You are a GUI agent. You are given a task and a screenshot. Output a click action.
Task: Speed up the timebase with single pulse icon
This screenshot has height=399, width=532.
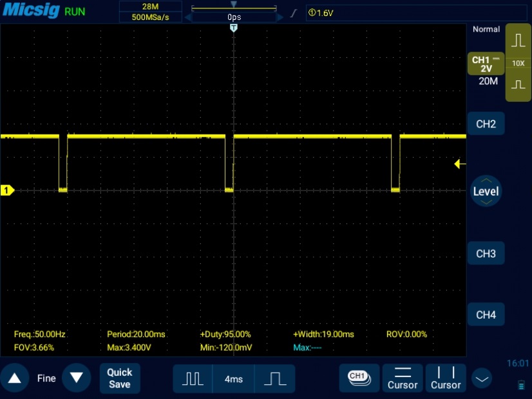pyautogui.click(x=275, y=378)
